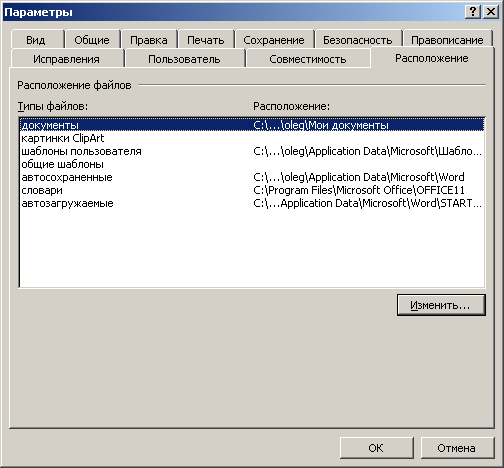Pick the автосохраненные row
The width and height of the screenshot is (504, 468).
pyautogui.click(x=252, y=177)
